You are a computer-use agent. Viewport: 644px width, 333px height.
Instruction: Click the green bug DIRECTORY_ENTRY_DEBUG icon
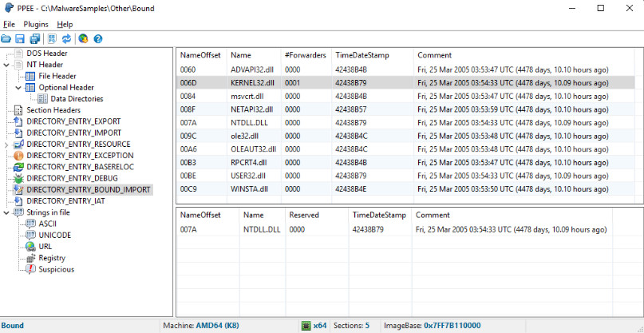[18, 179]
